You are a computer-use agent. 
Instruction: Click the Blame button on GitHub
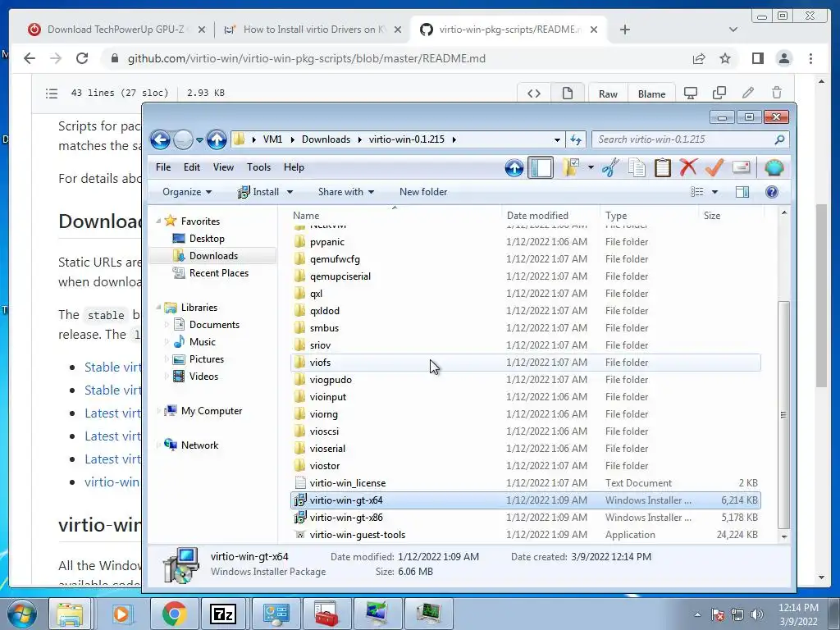tap(651, 94)
